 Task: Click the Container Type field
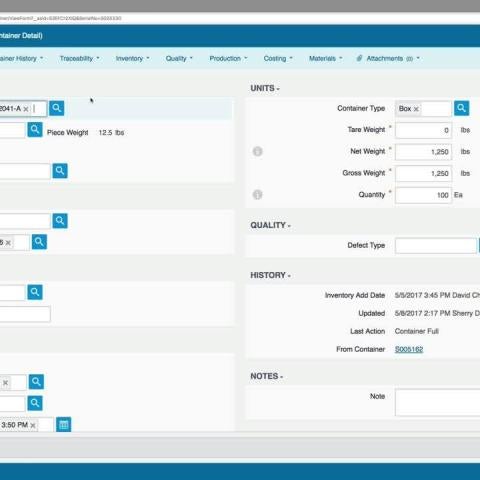[x=423, y=109]
